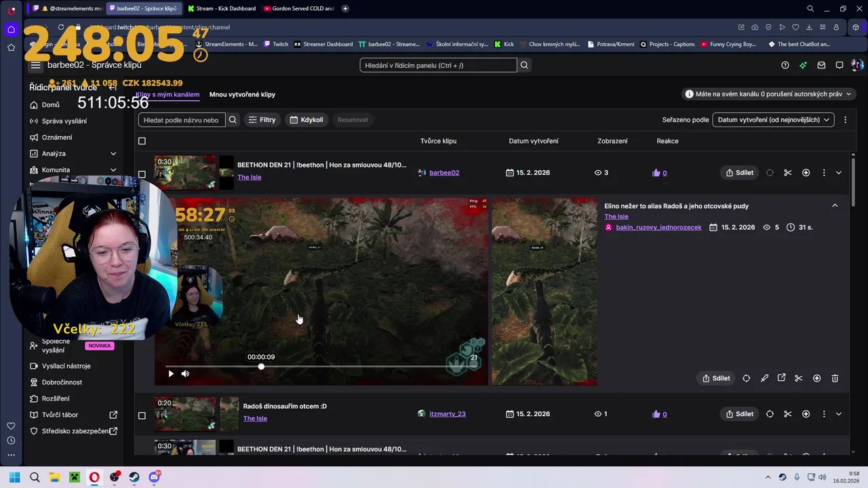Open the whispers chat bubble icon

[840, 65]
